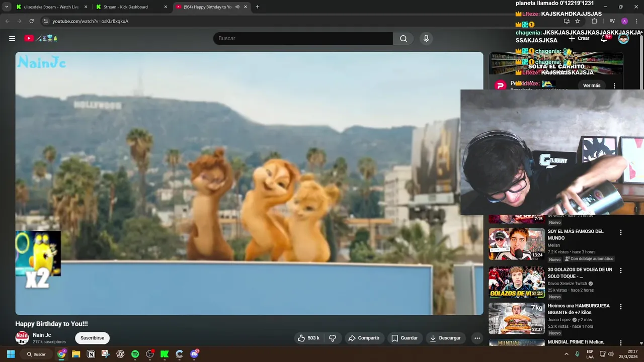Click the Joaco Lopez channel name
This screenshot has width=644, height=362.
click(559, 320)
